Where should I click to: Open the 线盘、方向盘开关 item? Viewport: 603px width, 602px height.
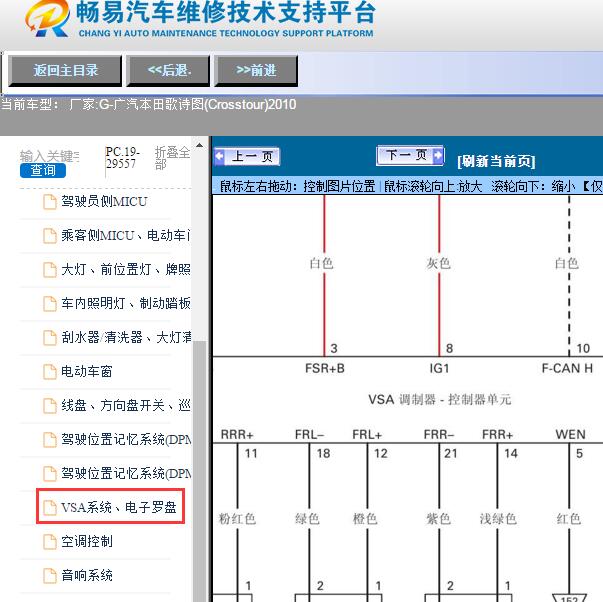(125, 405)
